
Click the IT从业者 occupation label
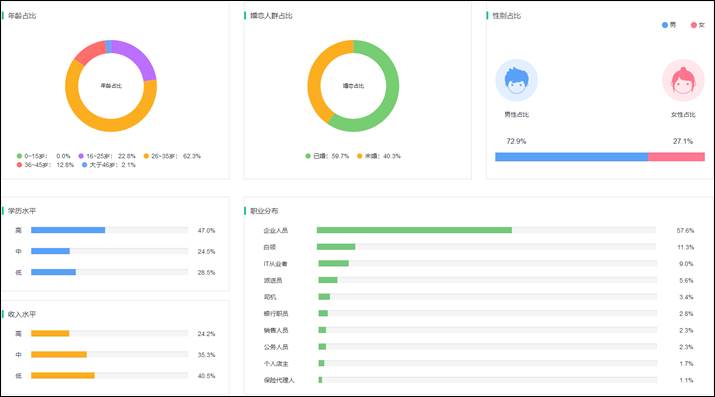coord(275,263)
